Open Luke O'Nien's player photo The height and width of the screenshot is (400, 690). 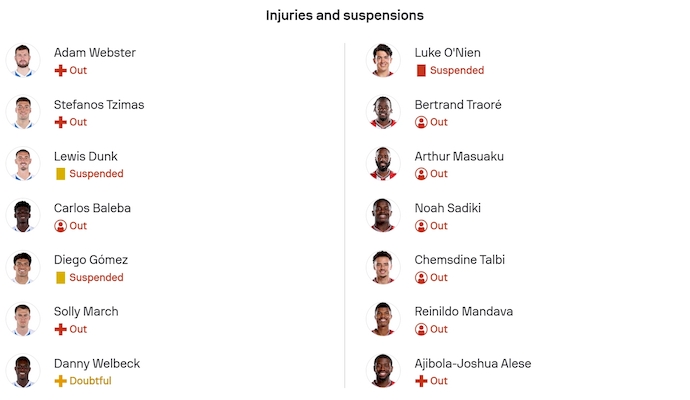[383, 61]
